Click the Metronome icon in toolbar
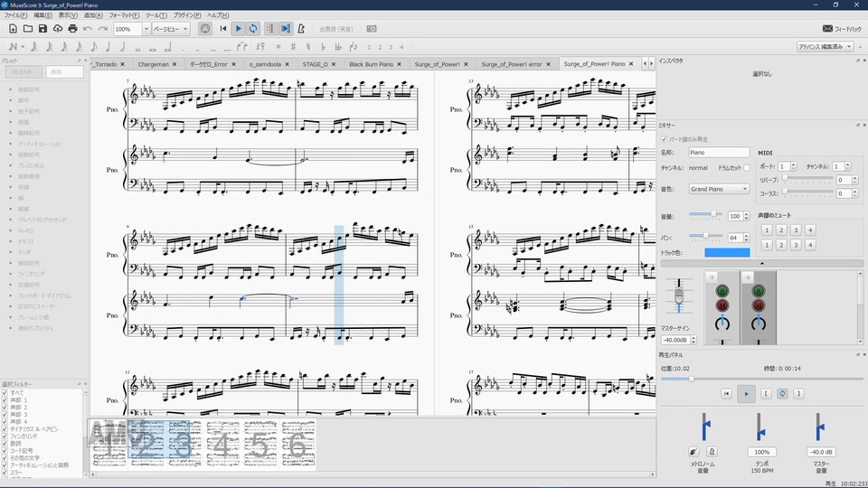The image size is (868, 488). point(301,29)
